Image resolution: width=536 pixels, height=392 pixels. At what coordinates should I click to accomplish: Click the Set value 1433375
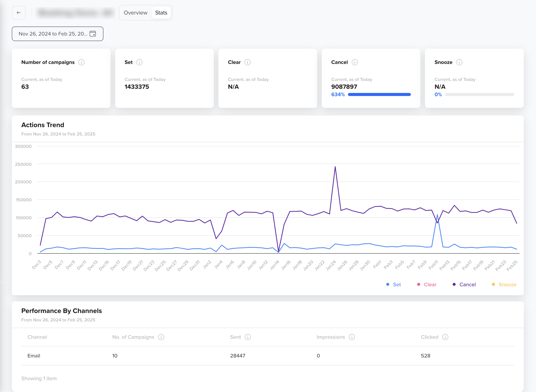pos(137,87)
